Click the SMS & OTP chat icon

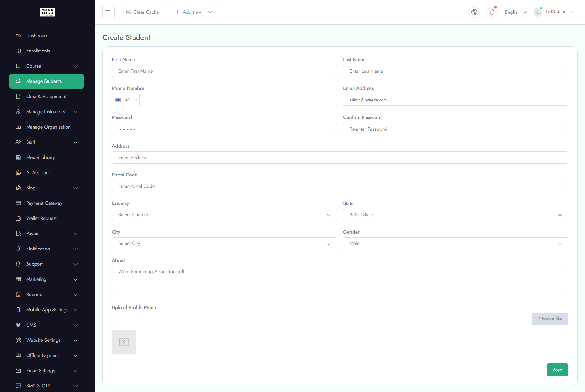pyautogui.click(x=18, y=386)
